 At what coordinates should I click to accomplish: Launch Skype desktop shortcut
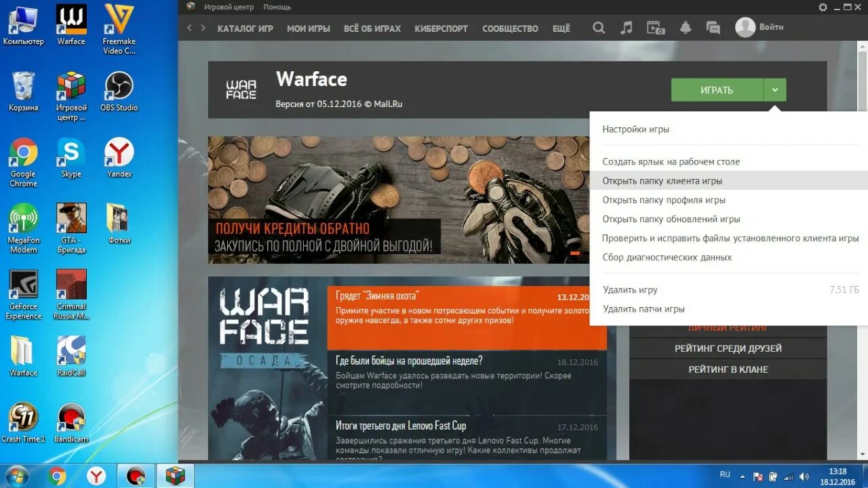[x=71, y=158]
